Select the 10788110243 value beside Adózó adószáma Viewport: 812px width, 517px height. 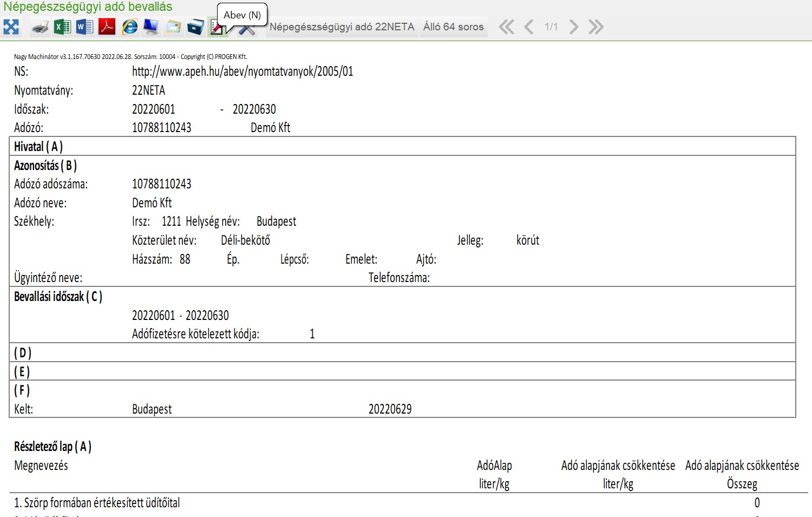click(162, 184)
